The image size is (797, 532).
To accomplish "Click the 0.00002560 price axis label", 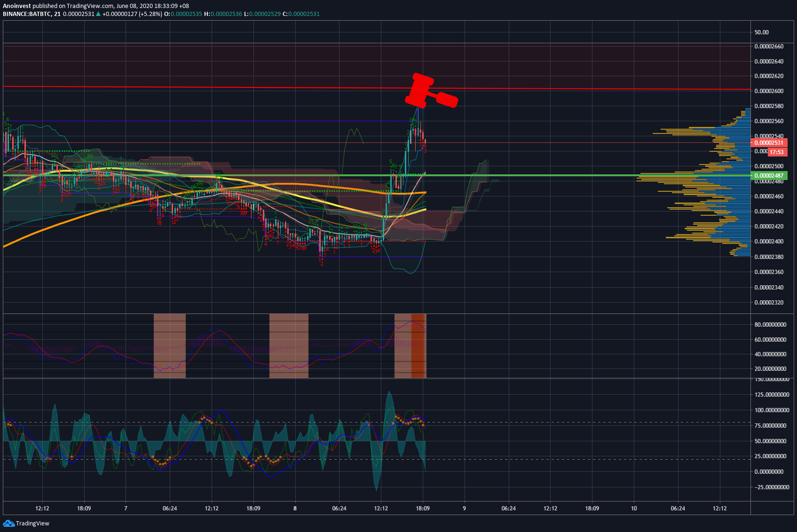I will click(x=769, y=121).
